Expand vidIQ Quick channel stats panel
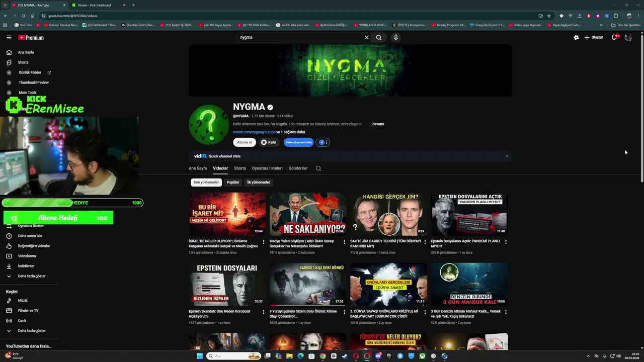The width and height of the screenshot is (644, 362). click(x=507, y=156)
